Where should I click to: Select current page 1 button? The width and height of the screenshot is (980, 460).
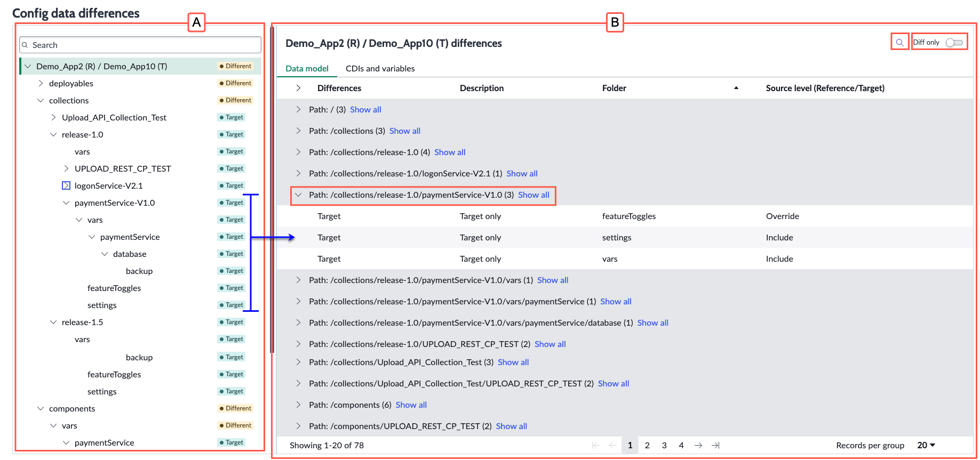[630, 446]
